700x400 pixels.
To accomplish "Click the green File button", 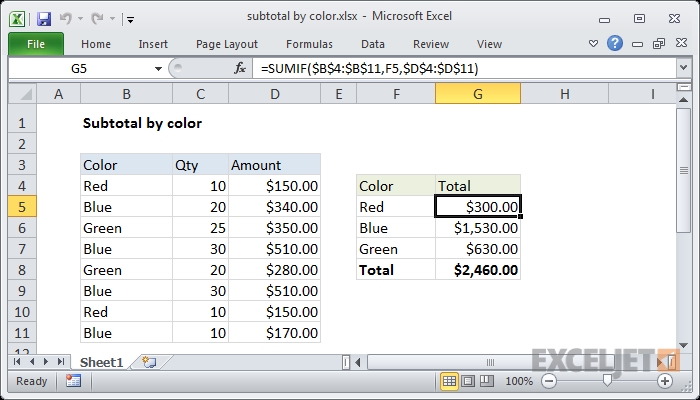I will [36, 44].
